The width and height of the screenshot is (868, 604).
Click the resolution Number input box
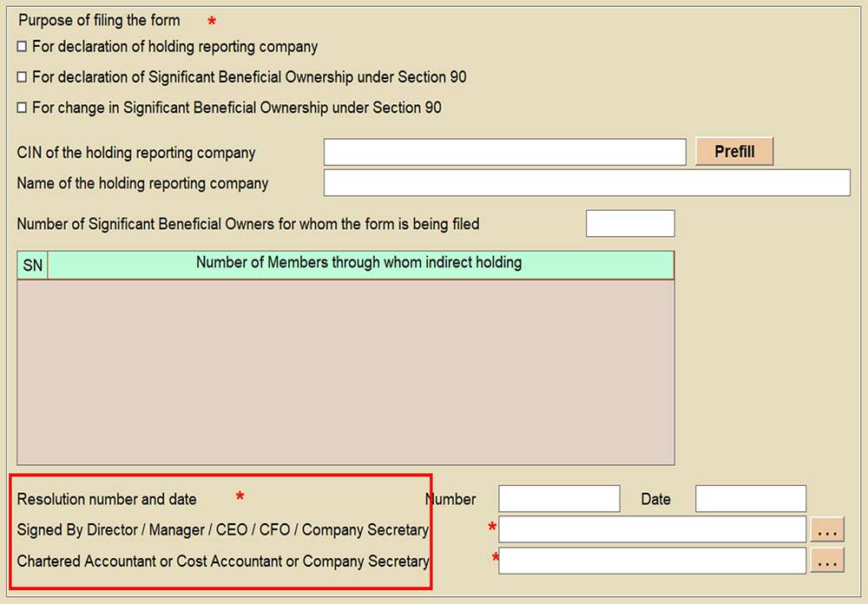559,499
